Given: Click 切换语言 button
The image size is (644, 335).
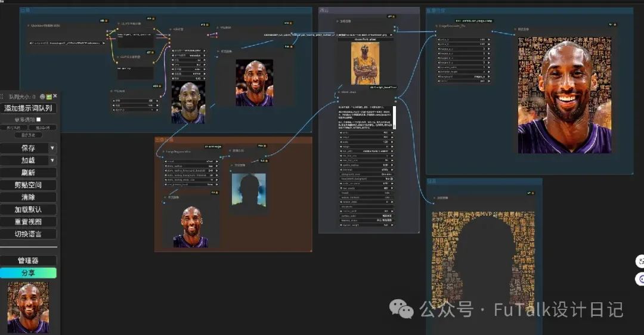Looking at the screenshot, I should coord(29,234).
